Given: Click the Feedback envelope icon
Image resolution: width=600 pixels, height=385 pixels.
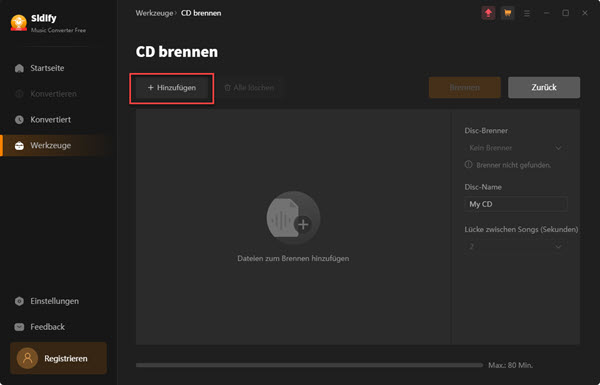Looking at the screenshot, I should click(x=19, y=327).
